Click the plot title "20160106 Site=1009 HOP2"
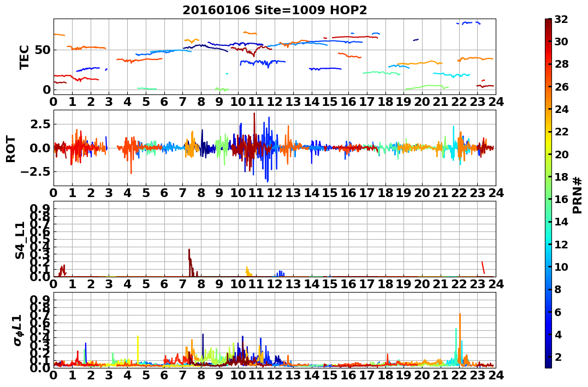The height and width of the screenshot is (387, 588). tap(275, 10)
